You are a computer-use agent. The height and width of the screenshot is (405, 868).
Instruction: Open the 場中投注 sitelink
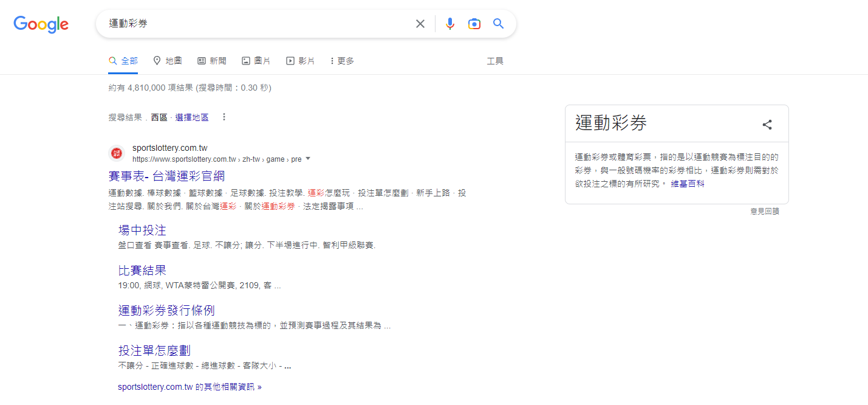coord(142,230)
